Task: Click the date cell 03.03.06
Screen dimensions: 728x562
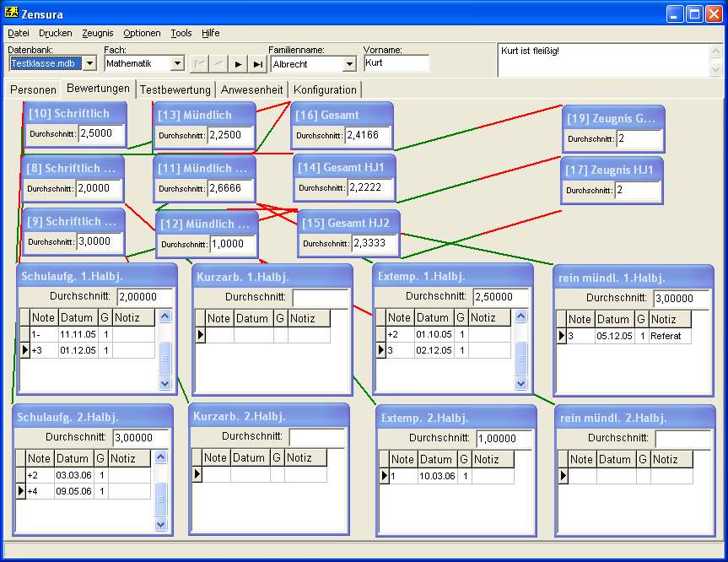Action: [x=73, y=475]
